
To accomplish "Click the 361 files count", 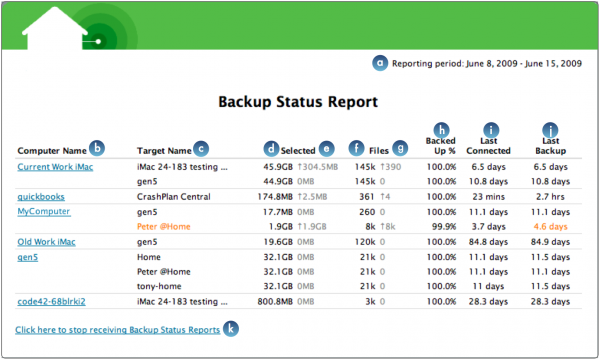I will pyautogui.click(x=367, y=197).
